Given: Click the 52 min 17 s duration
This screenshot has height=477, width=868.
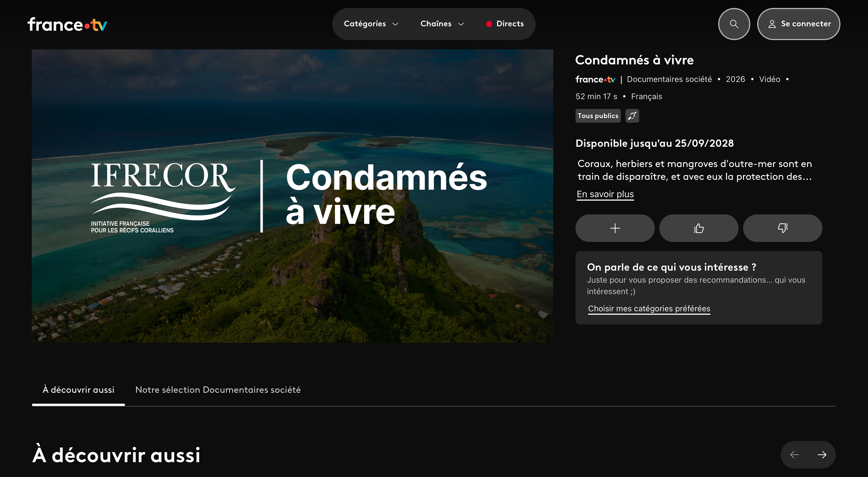Looking at the screenshot, I should coord(597,97).
